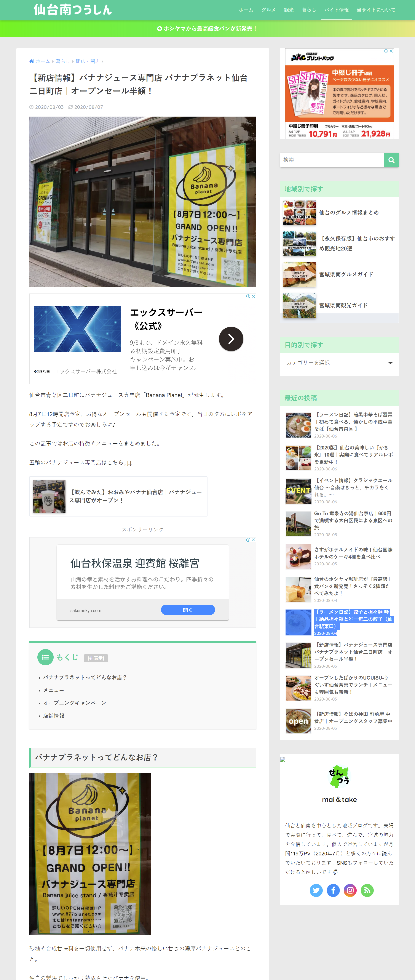Open グルメ in top navigation
This screenshot has width=415, height=980.
coord(268,10)
